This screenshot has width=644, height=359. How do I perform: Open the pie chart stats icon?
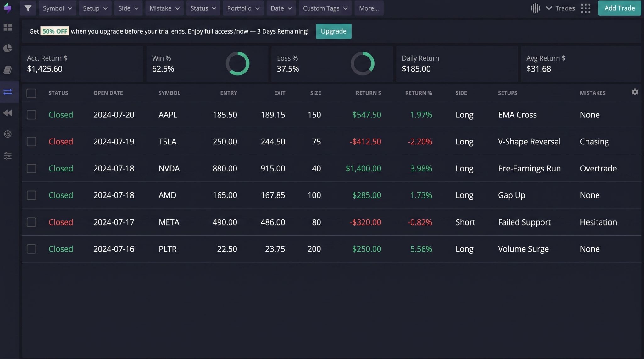[x=8, y=48]
